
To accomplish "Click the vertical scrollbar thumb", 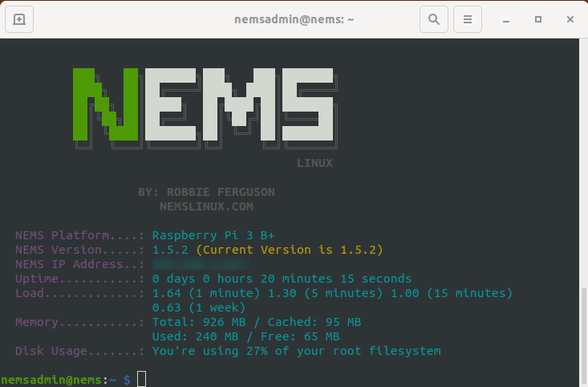I will [x=583, y=337].
